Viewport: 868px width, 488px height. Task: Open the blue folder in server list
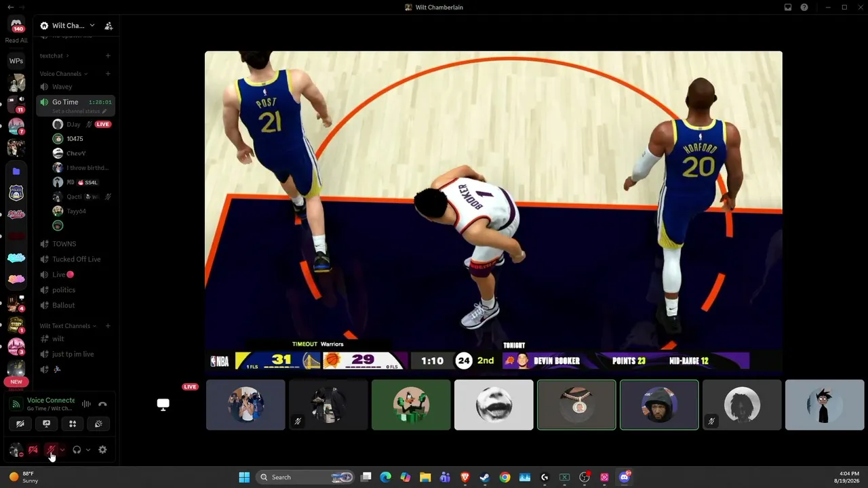tap(16, 171)
